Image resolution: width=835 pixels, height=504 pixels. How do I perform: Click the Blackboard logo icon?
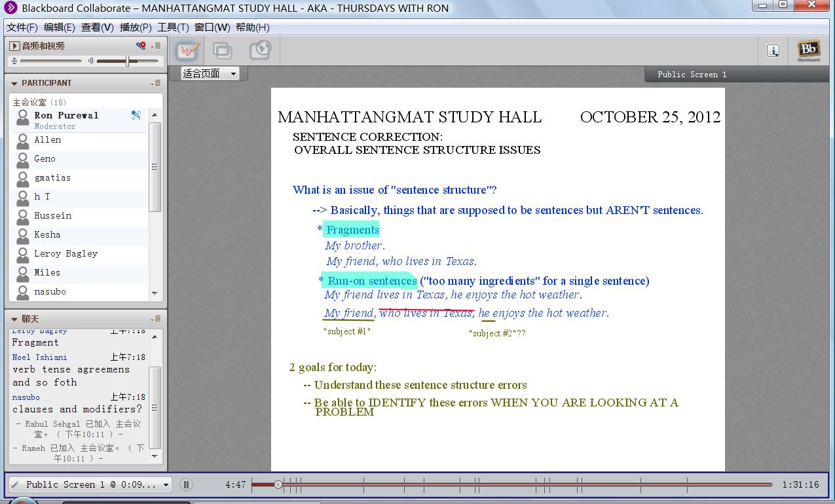coord(809,51)
